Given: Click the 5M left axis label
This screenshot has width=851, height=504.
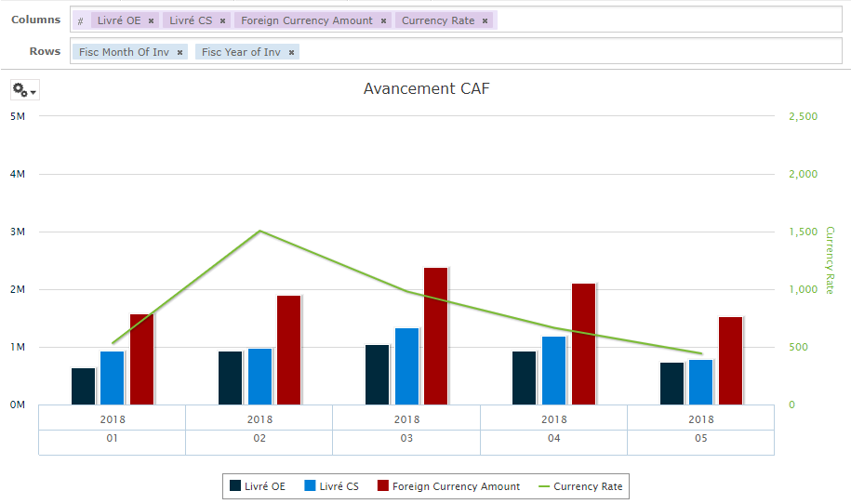Looking at the screenshot, I should point(18,116).
